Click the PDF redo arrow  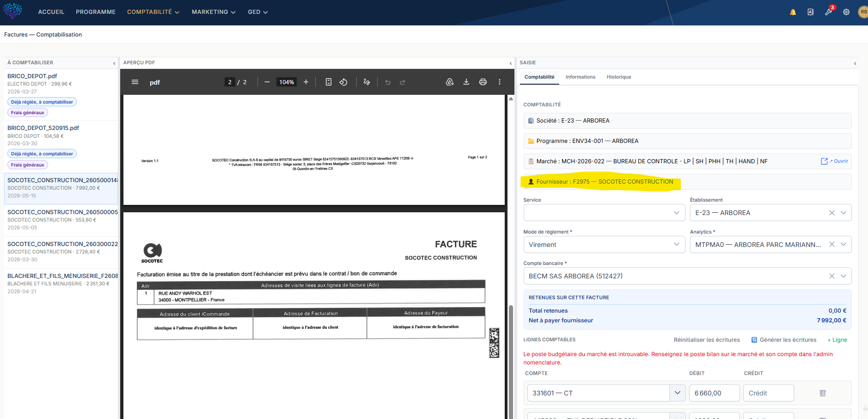(x=403, y=82)
